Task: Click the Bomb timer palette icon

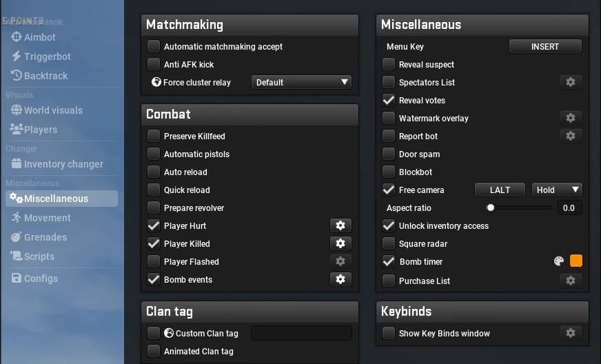Action: (559, 261)
